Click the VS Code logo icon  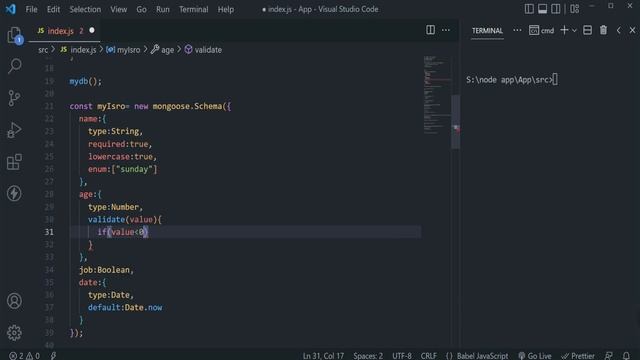coord(11,9)
